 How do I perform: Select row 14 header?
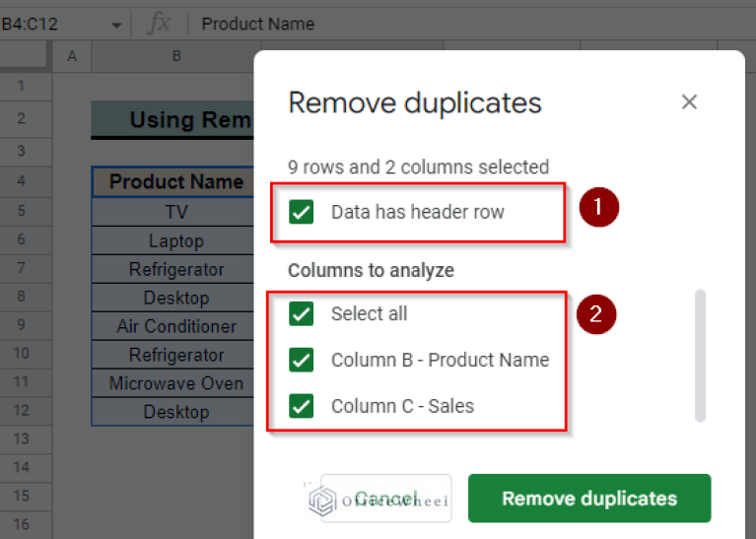[21, 469]
